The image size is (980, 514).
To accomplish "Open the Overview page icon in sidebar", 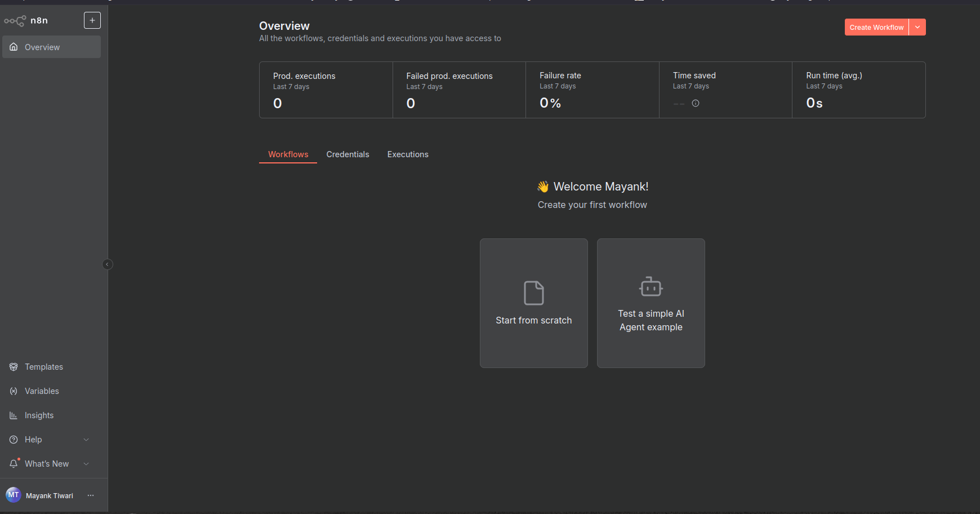I will coord(13,47).
